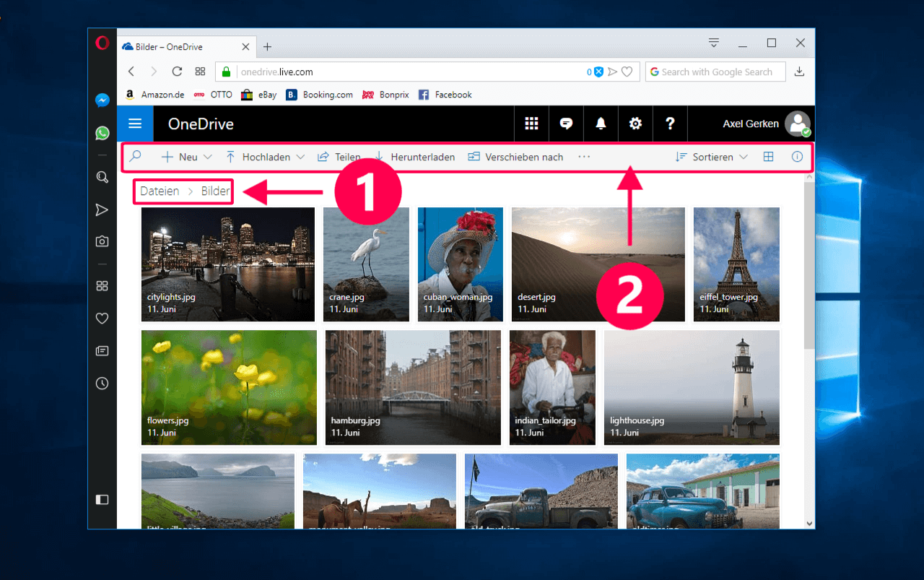Viewport: 924px width, 580px height.
Task: Close the Bilder – OneDrive tab
Action: (x=245, y=47)
